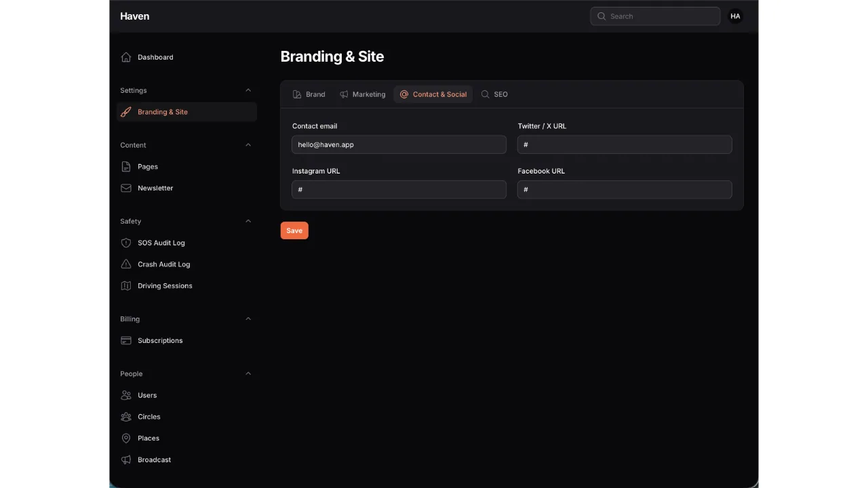Image resolution: width=868 pixels, height=488 pixels.
Task: Collapse the Safety section
Action: pos(248,221)
